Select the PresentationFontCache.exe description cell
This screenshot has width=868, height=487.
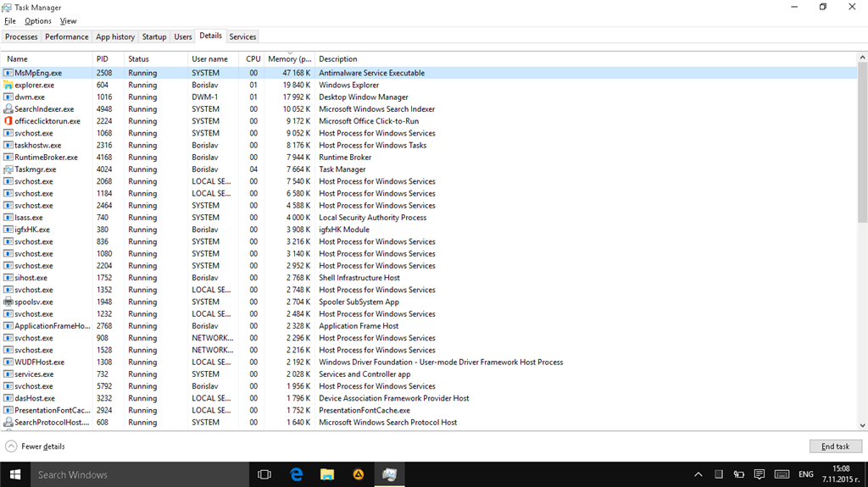(x=364, y=411)
